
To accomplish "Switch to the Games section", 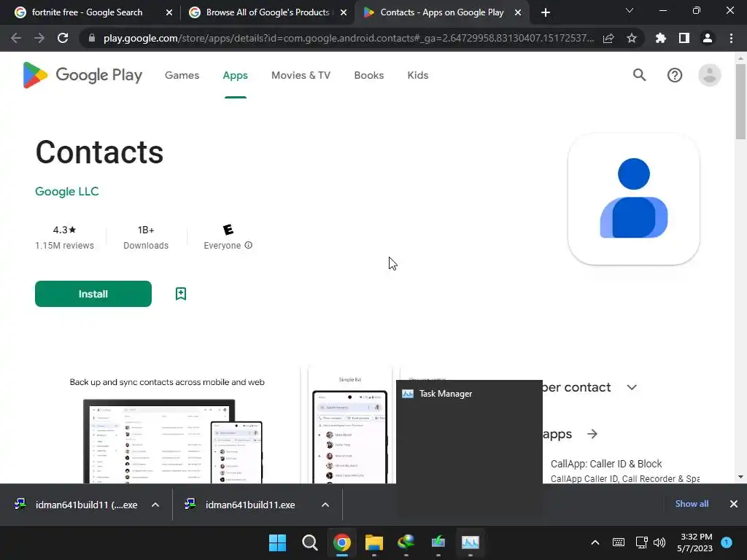I will click(182, 75).
